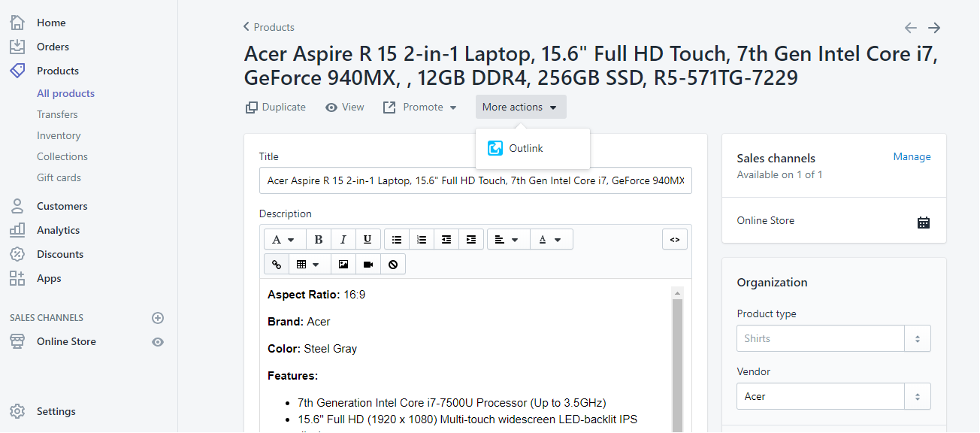Duplicate this product
The height and width of the screenshot is (433, 980).
[x=276, y=107]
